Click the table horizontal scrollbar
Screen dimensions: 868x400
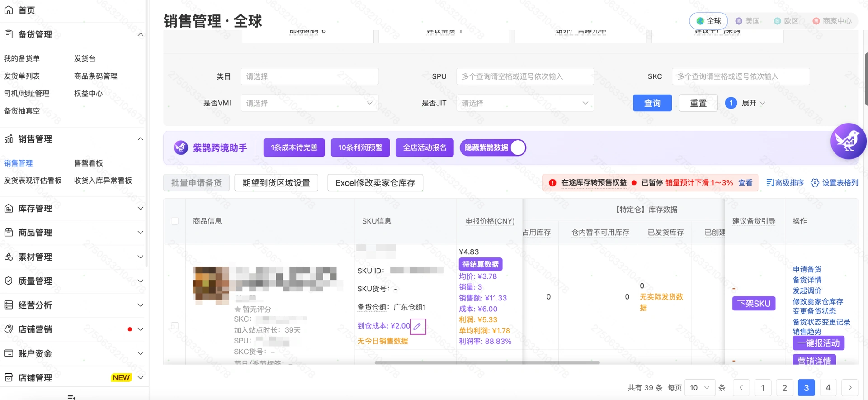[x=487, y=362]
